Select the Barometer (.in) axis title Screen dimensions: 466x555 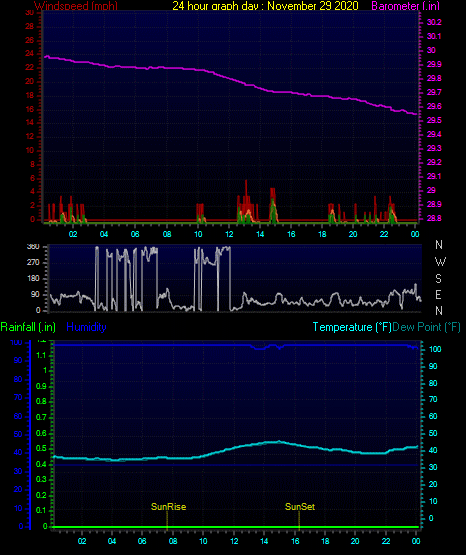pos(405,6)
